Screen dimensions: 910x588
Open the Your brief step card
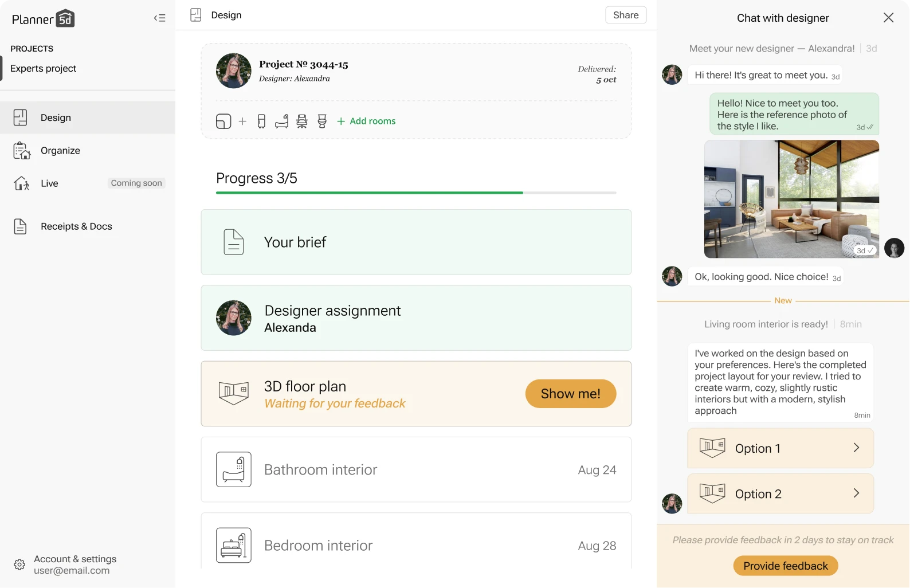point(416,242)
